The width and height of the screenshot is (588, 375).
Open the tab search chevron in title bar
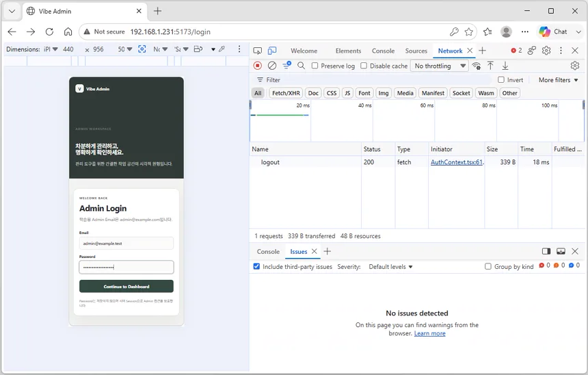[x=12, y=11]
